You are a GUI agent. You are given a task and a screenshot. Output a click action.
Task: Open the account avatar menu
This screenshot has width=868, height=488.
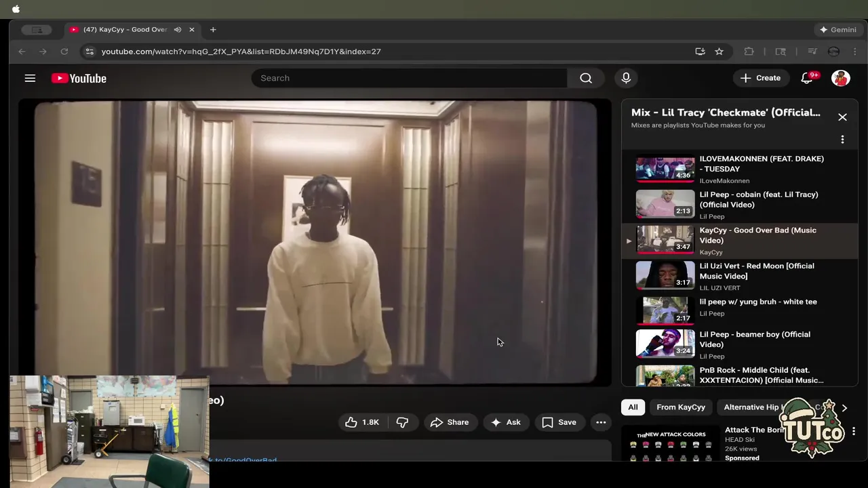pyautogui.click(x=841, y=78)
